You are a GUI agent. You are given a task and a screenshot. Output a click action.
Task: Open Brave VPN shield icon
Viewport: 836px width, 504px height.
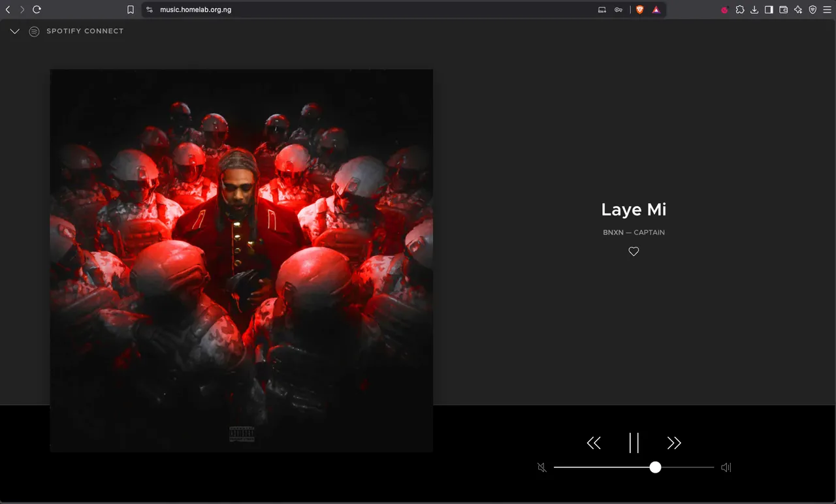pos(813,10)
